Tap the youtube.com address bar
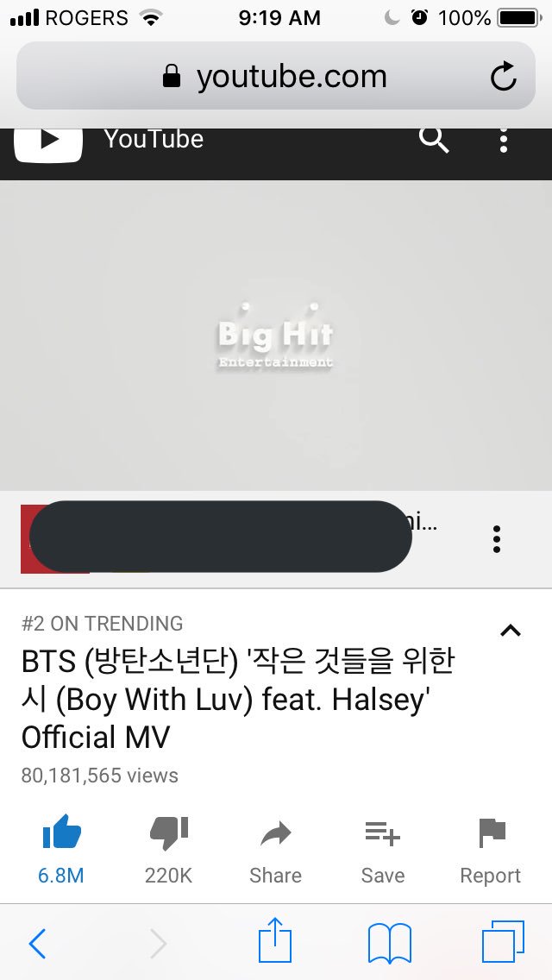The height and width of the screenshot is (980, 552). [276, 76]
